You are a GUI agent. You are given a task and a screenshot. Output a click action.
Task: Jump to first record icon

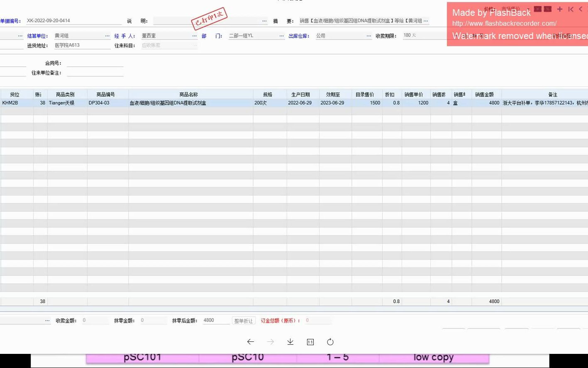tap(571, 9)
